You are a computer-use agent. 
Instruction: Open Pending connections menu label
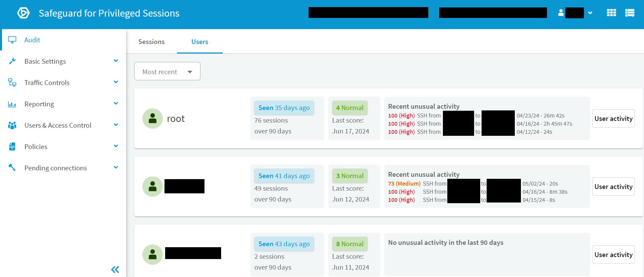pyautogui.click(x=56, y=168)
